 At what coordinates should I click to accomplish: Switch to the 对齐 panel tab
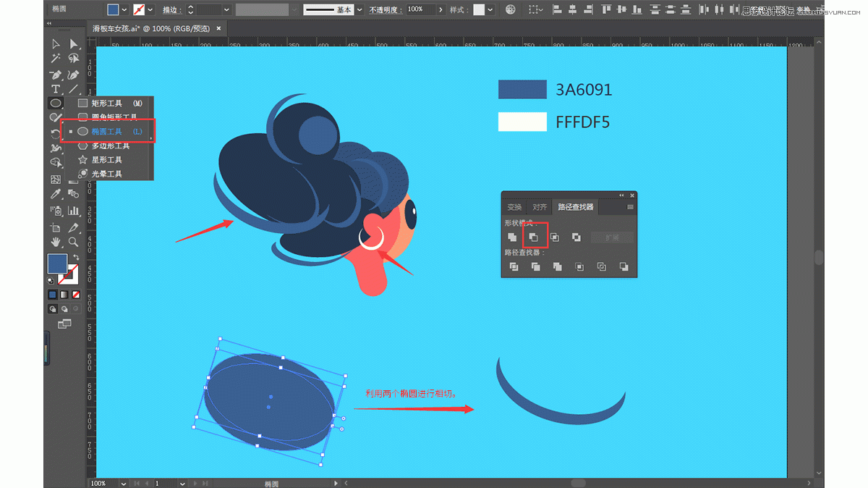point(540,207)
